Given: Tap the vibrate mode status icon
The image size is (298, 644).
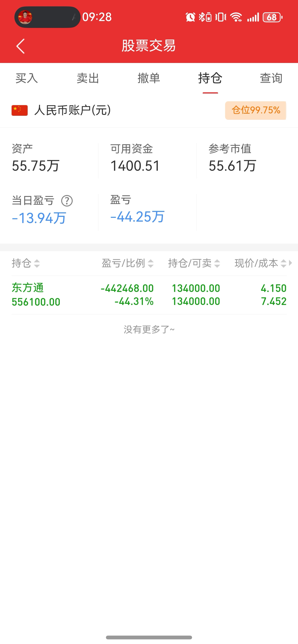Looking at the screenshot, I should tap(221, 17).
